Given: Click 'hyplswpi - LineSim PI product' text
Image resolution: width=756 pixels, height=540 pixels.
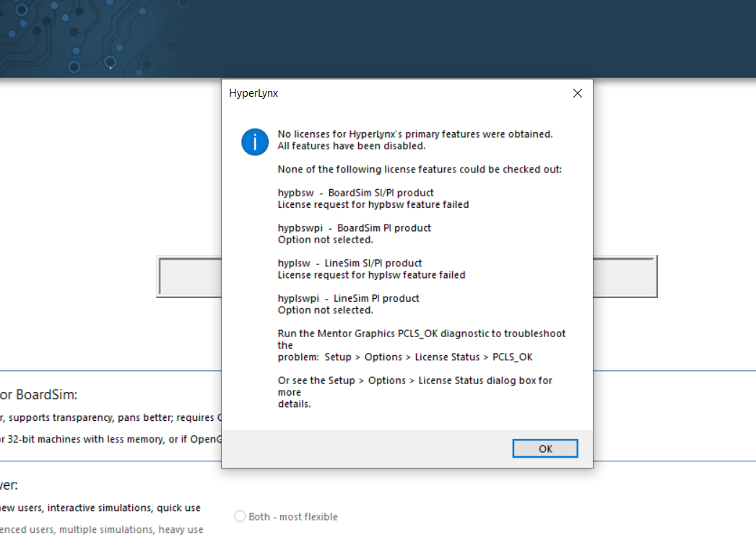Looking at the screenshot, I should point(348,298).
